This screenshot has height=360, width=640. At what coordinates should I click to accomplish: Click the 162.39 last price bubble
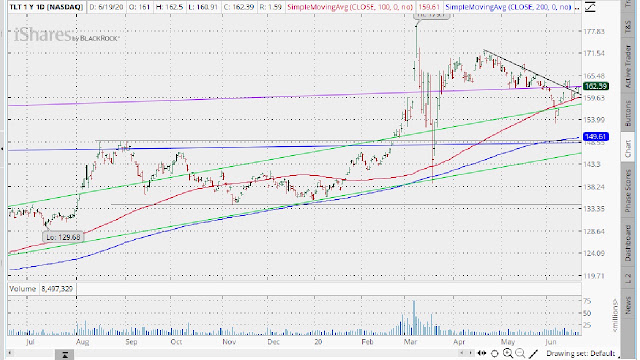(x=596, y=86)
